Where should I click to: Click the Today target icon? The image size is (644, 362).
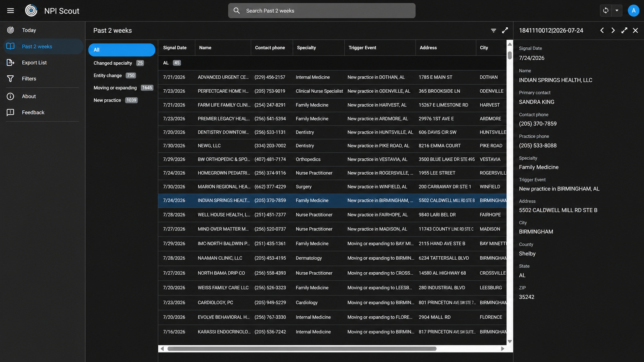10,30
